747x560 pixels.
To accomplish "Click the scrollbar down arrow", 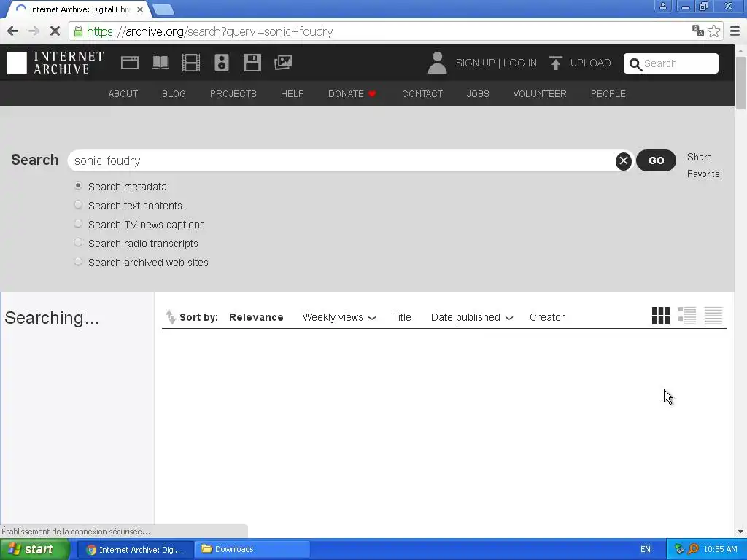I will [740, 532].
